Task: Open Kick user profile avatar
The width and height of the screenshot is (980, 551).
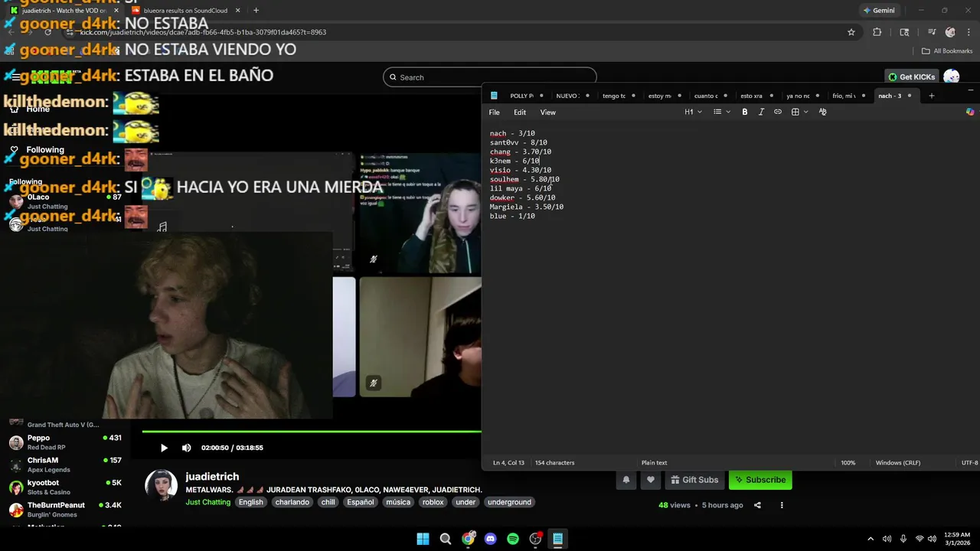Action: [952, 77]
